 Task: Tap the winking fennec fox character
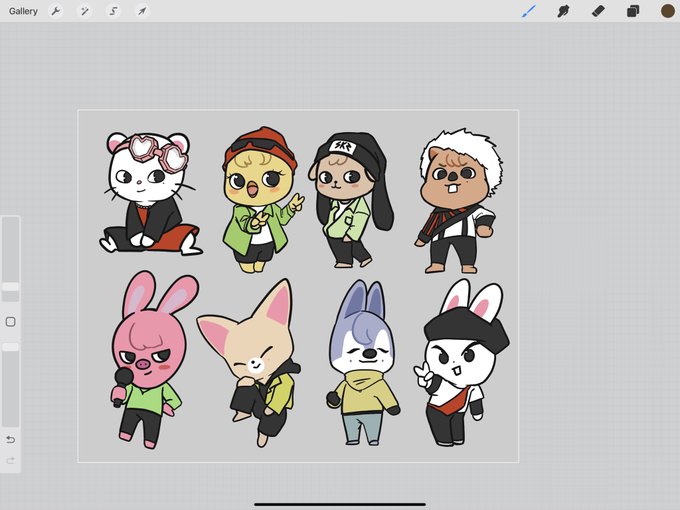250,363
